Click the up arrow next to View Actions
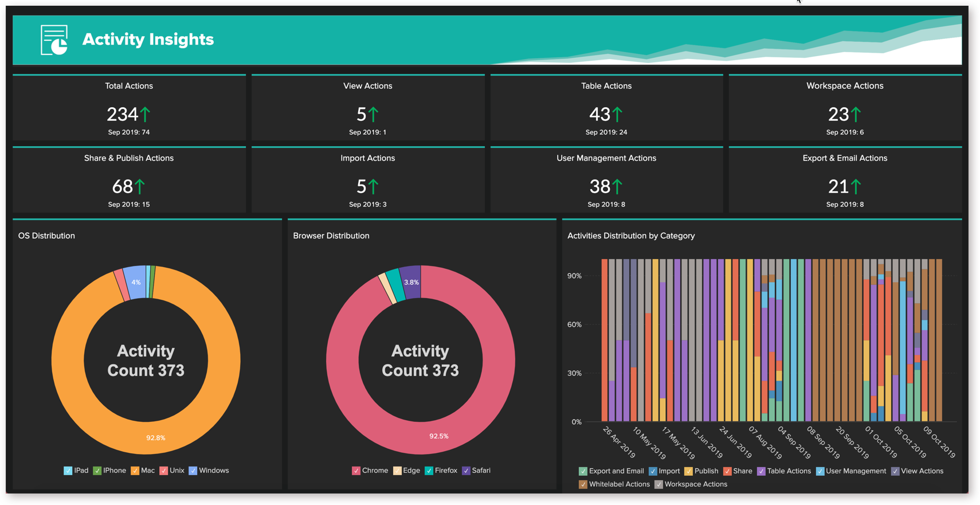This screenshot has width=980, height=505. tap(373, 115)
